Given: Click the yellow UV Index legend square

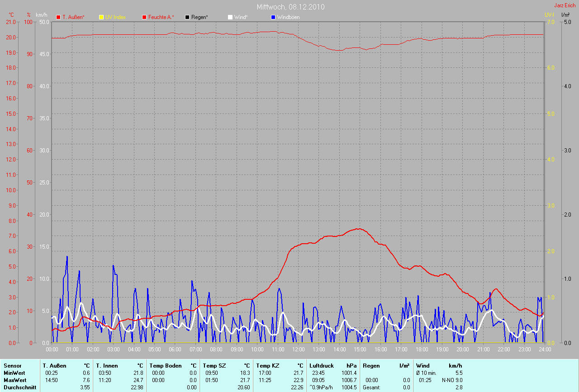Looking at the screenshot, I should click(x=101, y=17).
